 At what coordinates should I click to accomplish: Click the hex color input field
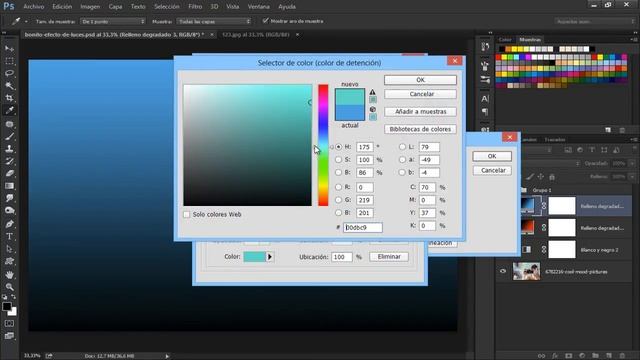pos(362,227)
